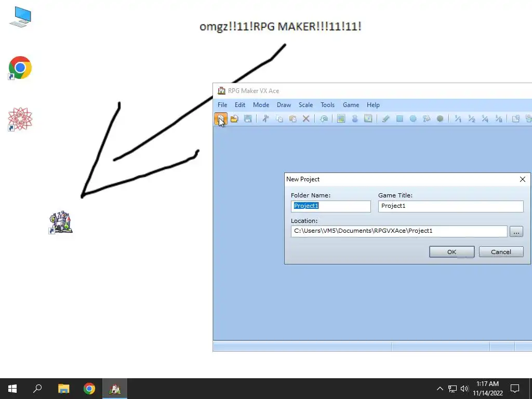Select the Shadow Pen tool
Viewport: 532px width, 399px height.
point(440,118)
